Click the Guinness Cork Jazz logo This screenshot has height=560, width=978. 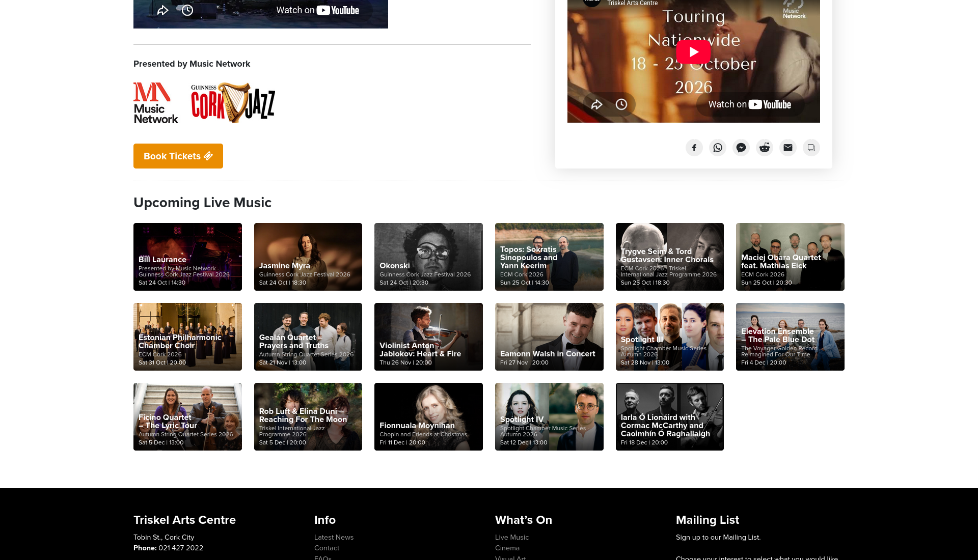click(x=233, y=103)
